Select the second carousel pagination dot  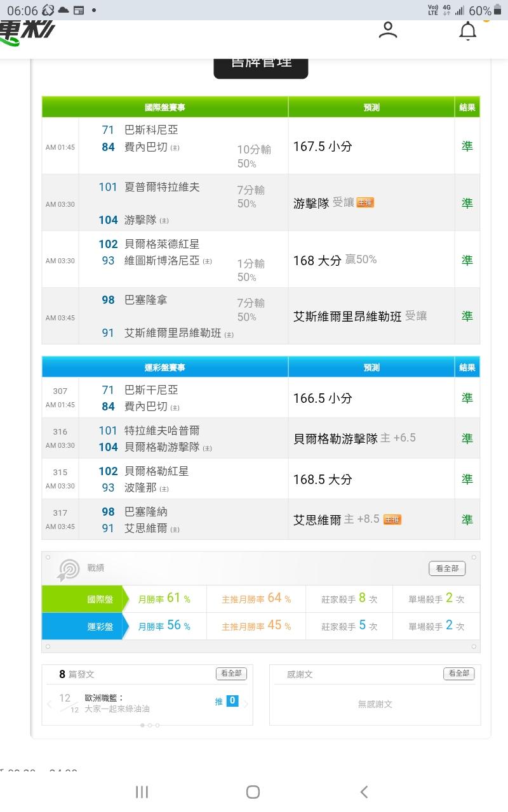tap(149, 725)
